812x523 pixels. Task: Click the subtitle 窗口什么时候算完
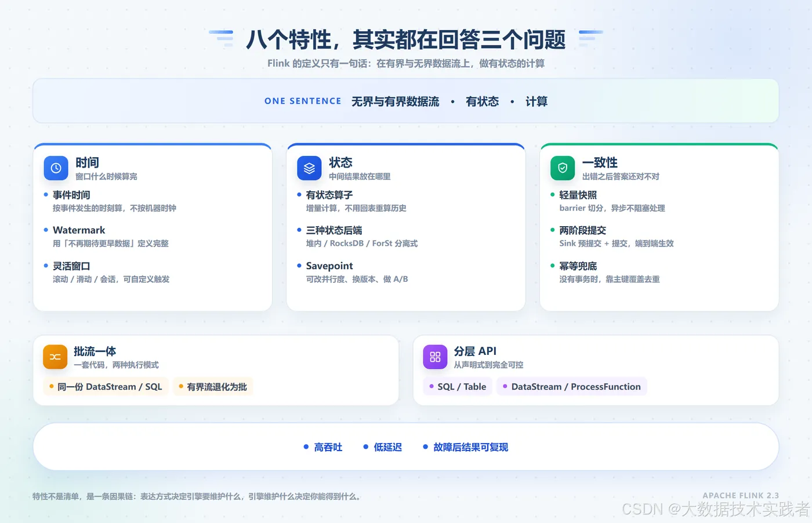(106, 176)
